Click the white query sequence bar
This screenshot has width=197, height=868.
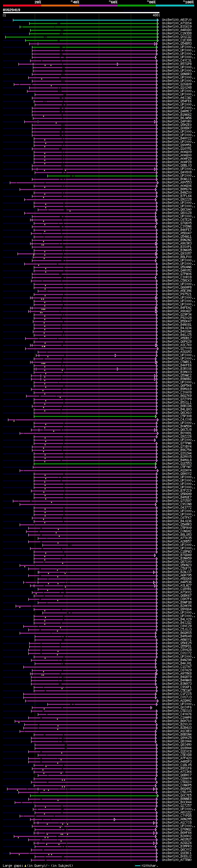(81, 13)
